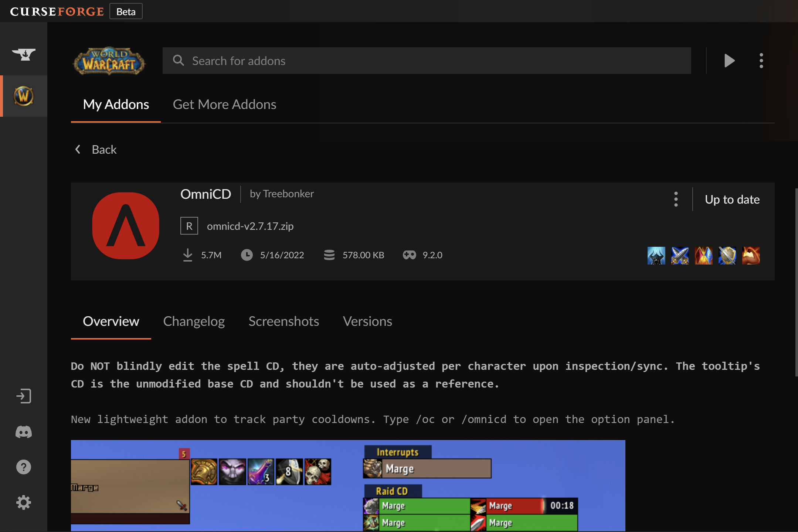The image size is (798, 532).
Task: Click the World of Warcraft logo
Action: pyautogui.click(x=109, y=61)
